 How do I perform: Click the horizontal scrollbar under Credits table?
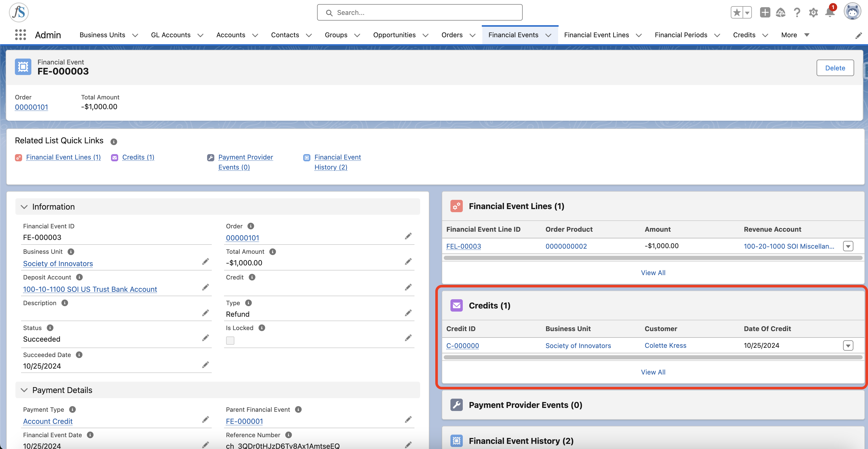click(653, 357)
